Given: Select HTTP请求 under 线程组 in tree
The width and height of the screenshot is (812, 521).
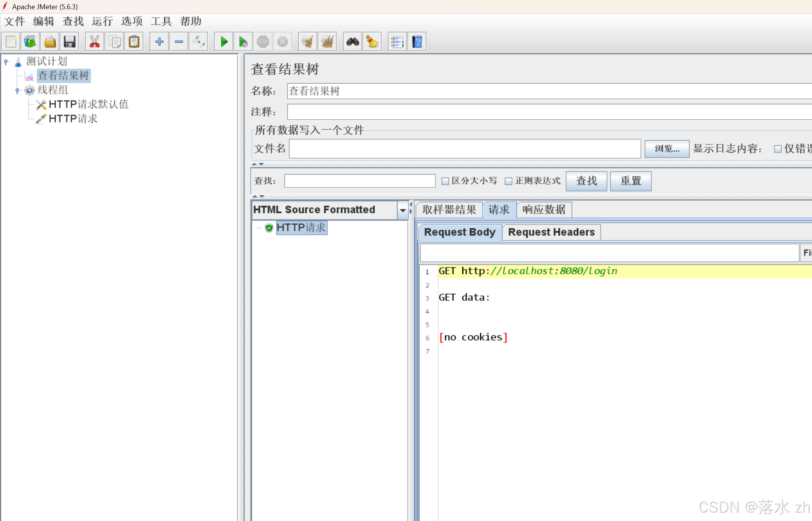Looking at the screenshot, I should [x=73, y=119].
